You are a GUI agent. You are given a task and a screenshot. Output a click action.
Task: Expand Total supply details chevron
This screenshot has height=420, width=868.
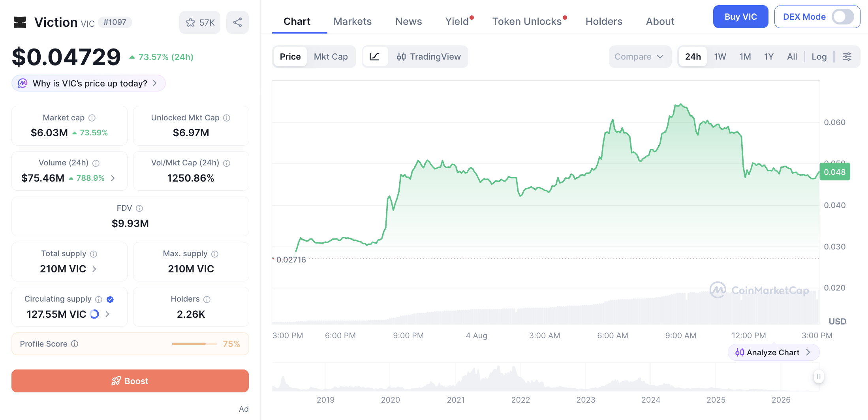[94, 269]
